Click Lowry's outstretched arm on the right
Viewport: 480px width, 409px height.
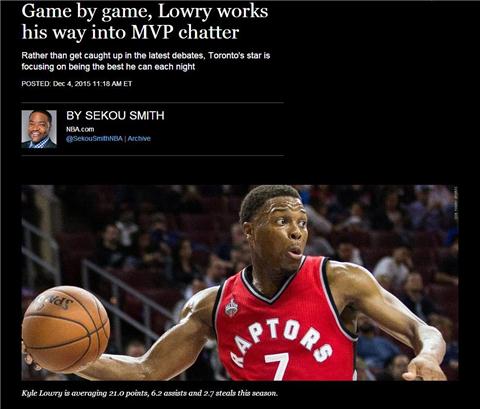click(392, 317)
